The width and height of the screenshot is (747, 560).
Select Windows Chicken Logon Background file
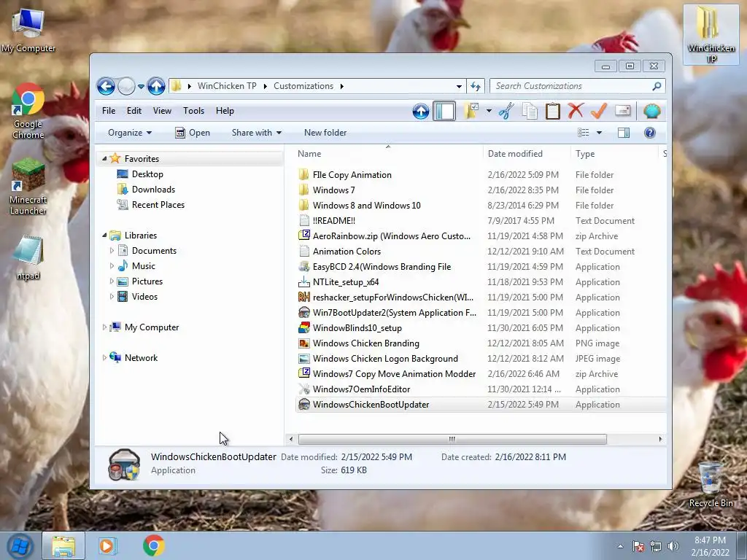click(x=385, y=359)
